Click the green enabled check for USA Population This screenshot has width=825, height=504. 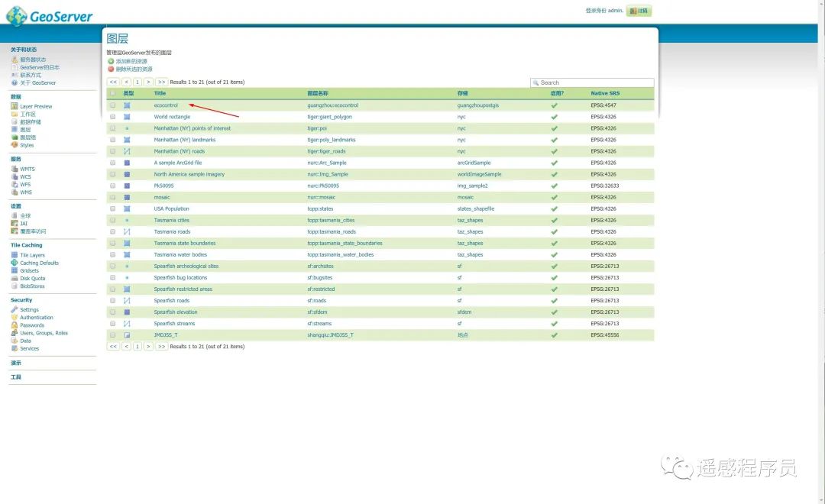(554, 208)
